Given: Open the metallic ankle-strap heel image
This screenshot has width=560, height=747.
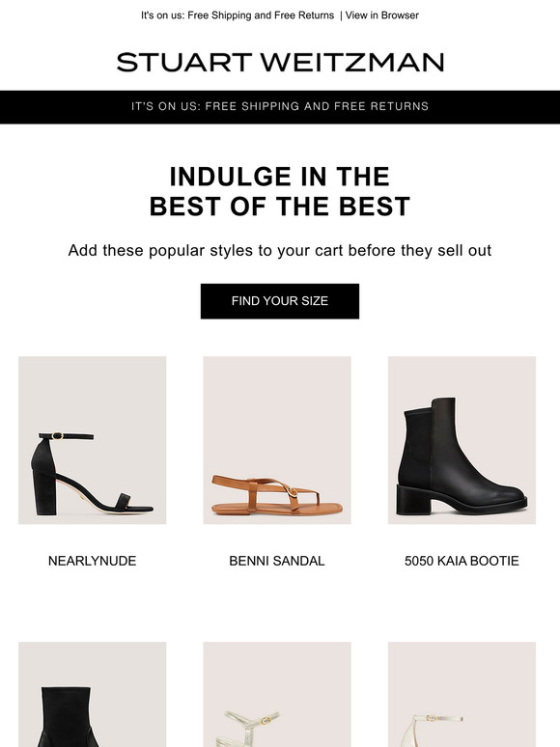Looking at the screenshot, I should point(462,695).
